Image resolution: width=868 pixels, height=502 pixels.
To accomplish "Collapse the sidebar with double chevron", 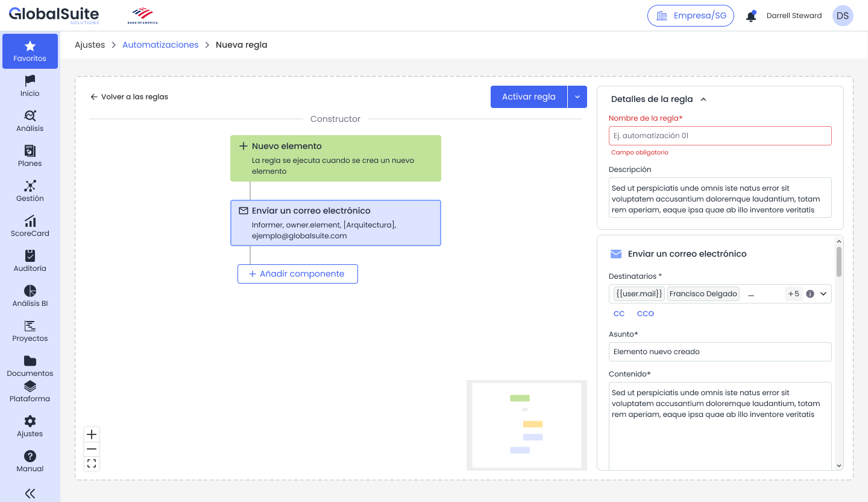I will point(30,494).
